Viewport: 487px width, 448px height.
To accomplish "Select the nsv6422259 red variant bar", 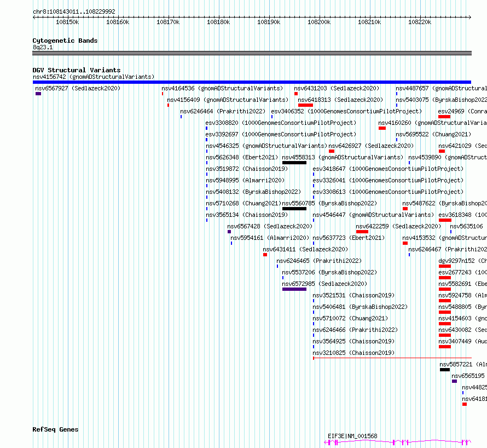I will pyautogui.click(x=362, y=232).
